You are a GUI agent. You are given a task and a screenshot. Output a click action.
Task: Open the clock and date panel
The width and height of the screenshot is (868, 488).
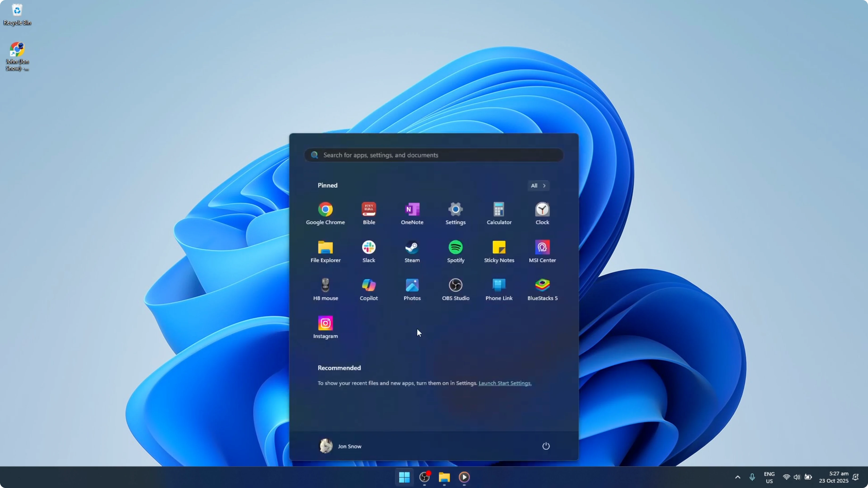(834, 477)
